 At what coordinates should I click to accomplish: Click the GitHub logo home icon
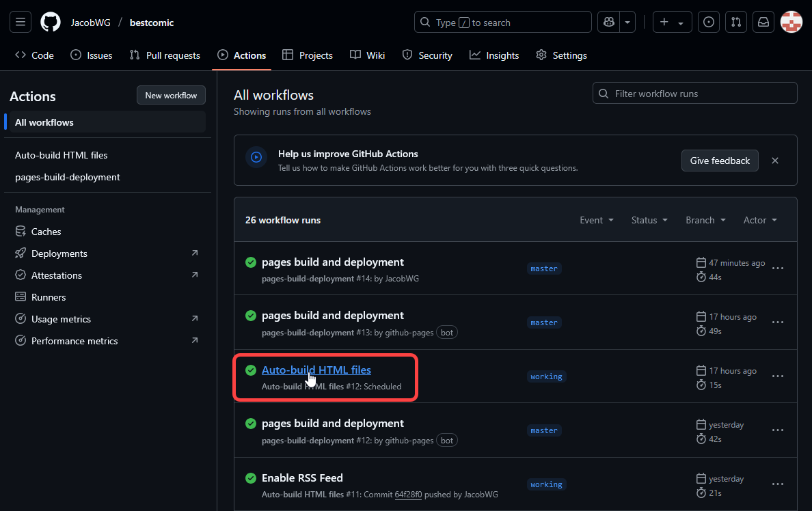[51, 23]
